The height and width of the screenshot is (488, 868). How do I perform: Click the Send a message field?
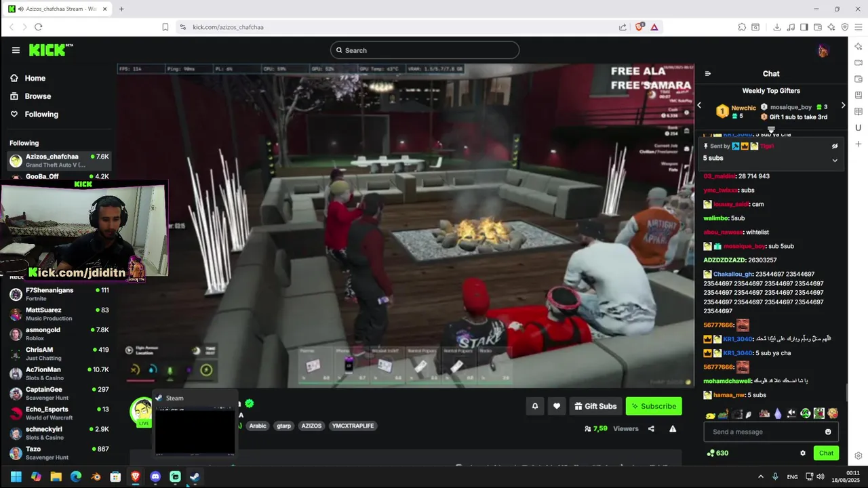pos(765,432)
